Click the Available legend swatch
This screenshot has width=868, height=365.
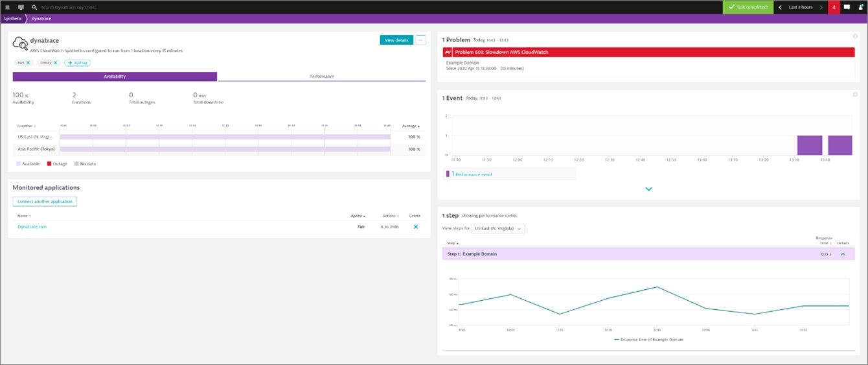point(18,164)
